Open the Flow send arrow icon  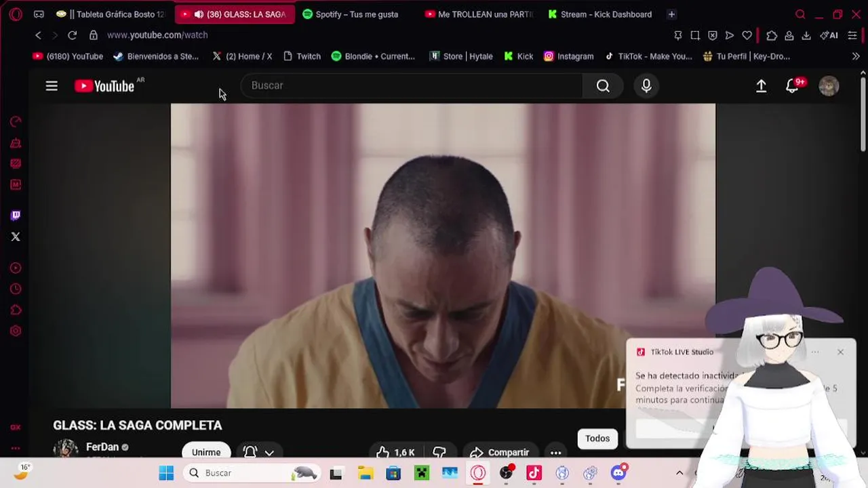[x=730, y=35]
